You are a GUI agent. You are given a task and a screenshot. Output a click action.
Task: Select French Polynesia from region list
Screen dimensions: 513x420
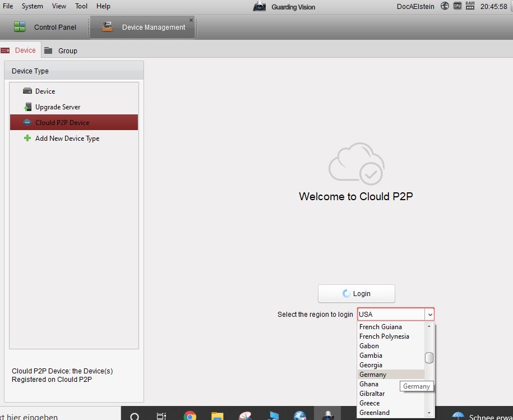point(391,336)
